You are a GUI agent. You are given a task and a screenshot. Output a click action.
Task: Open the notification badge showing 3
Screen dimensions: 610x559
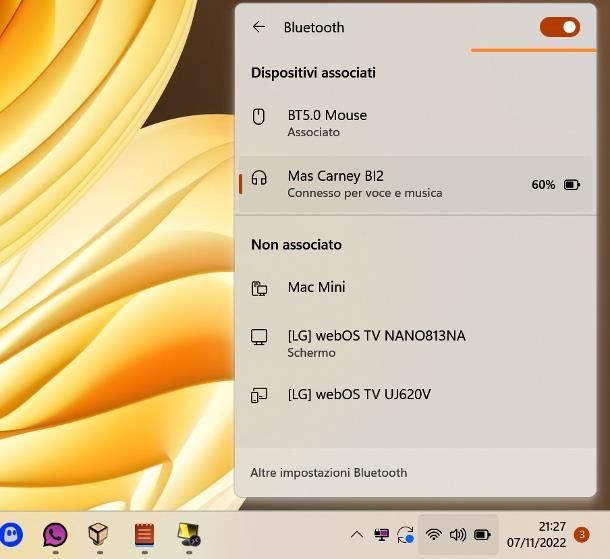pos(582,535)
